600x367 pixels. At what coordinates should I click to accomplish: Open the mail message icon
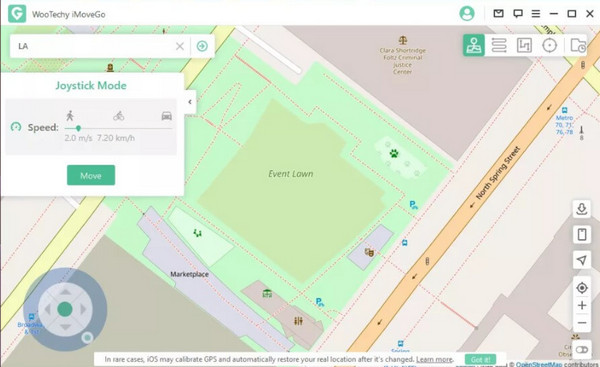(x=498, y=14)
